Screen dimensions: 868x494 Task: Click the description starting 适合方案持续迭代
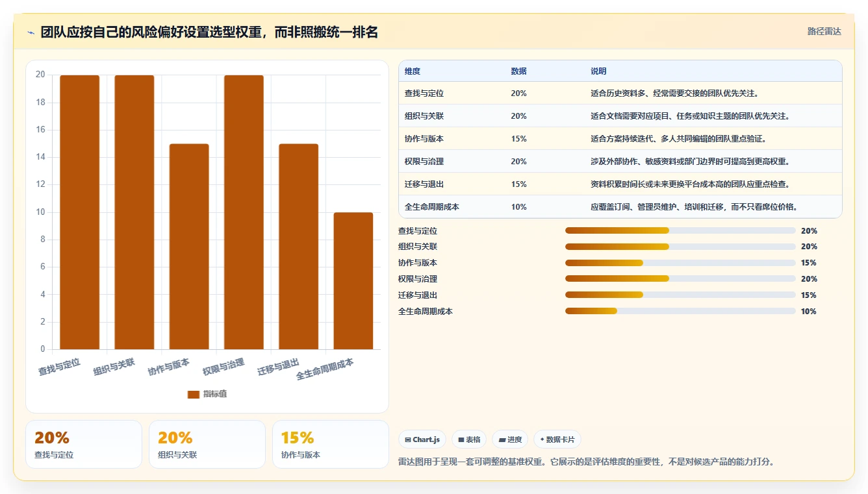tap(679, 139)
